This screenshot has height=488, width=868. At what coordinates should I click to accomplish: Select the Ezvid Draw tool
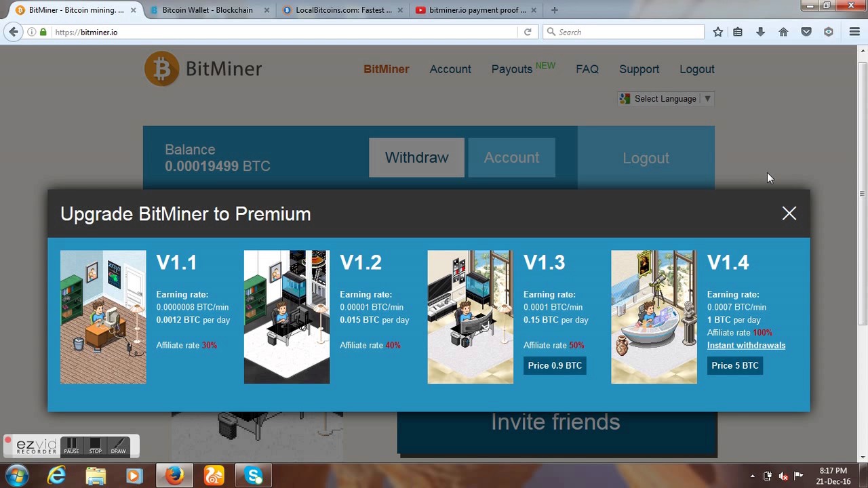click(x=119, y=446)
